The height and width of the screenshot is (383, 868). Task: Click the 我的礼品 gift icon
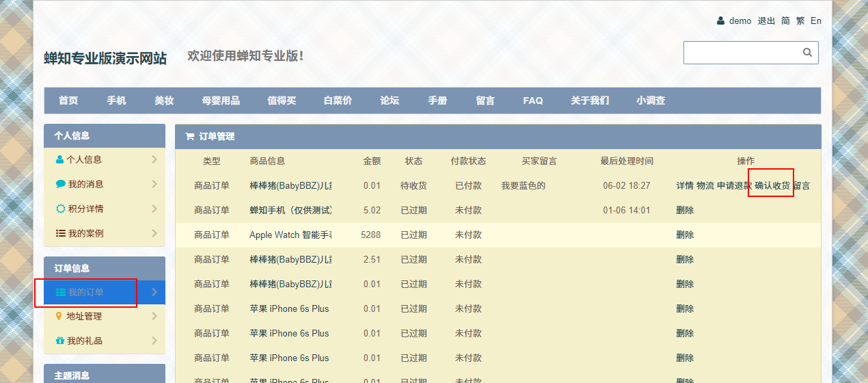coord(59,341)
